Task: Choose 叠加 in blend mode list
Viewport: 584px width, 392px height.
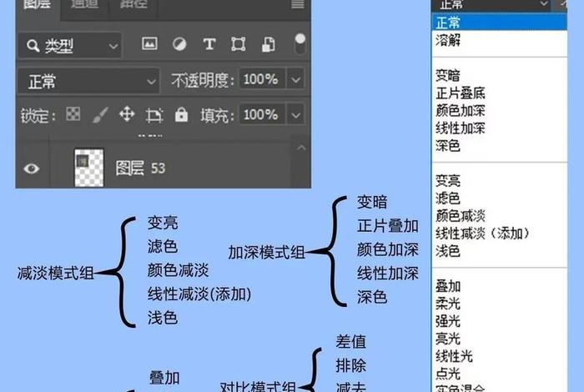Action: pos(448,286)
